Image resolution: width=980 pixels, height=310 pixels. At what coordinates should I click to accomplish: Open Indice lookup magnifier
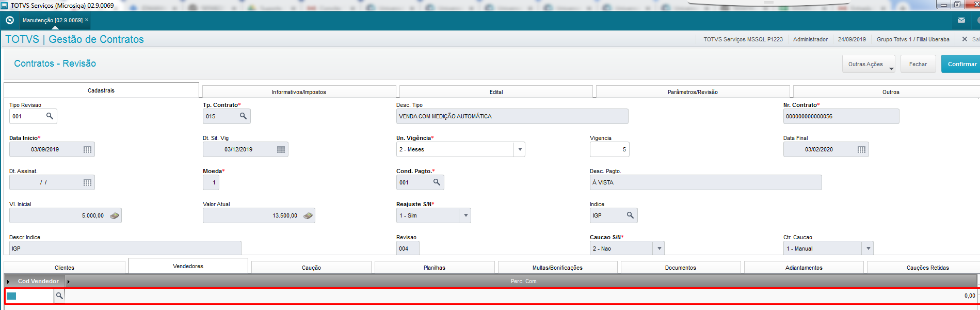(x=630, y=215)
